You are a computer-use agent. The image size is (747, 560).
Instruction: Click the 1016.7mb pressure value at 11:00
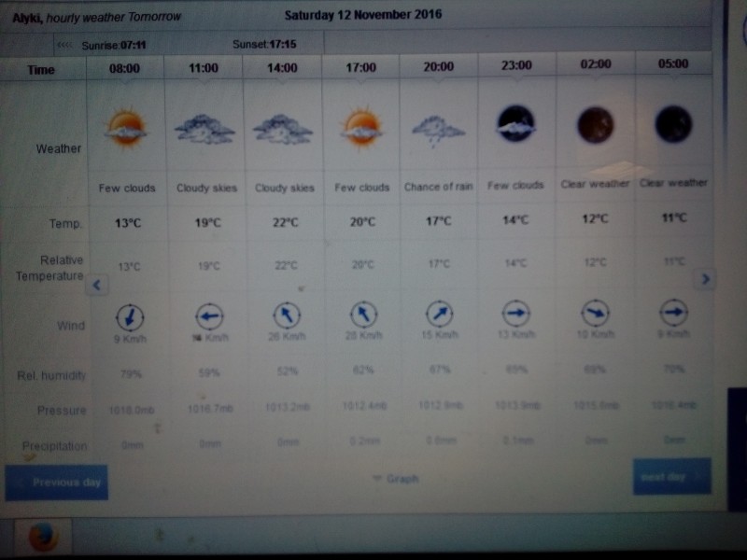[x=210, y=409]
